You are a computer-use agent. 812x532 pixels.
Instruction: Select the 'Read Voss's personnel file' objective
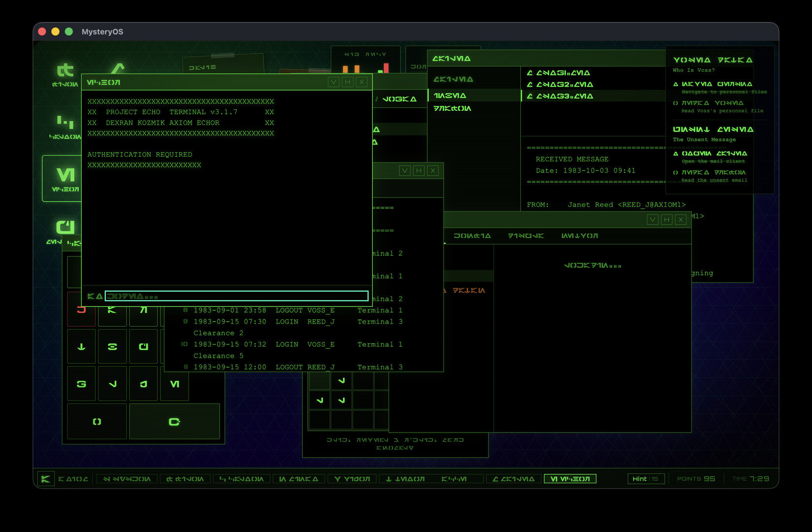(719, 107)
